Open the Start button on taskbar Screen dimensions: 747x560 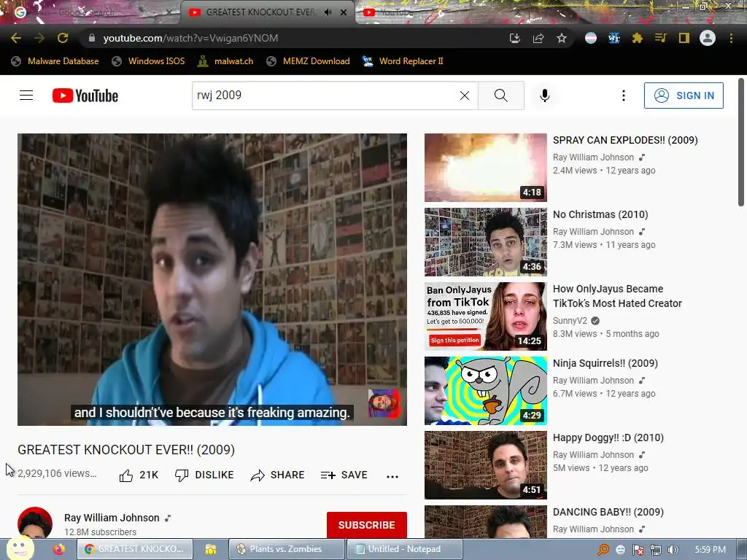click(20, 548)
